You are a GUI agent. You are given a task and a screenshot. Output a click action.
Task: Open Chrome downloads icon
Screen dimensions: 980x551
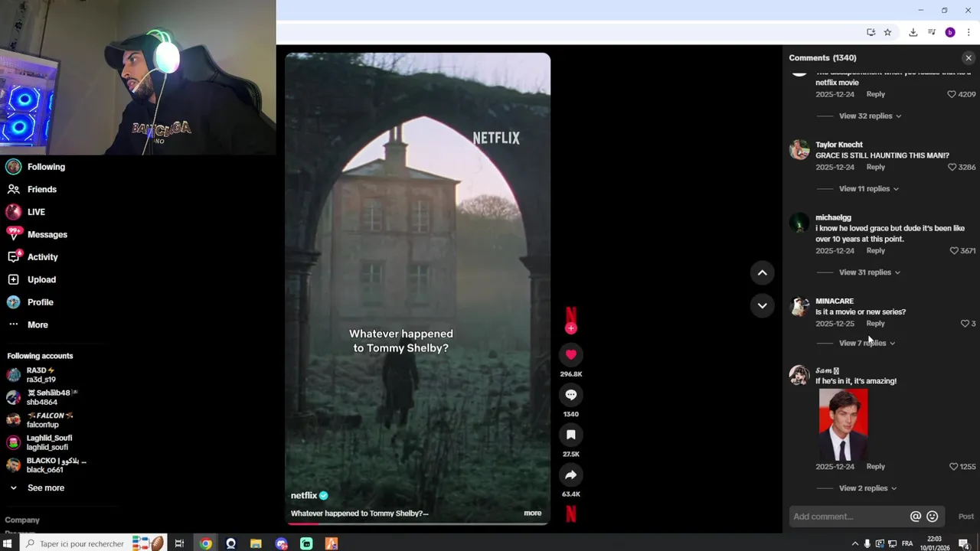913,32
